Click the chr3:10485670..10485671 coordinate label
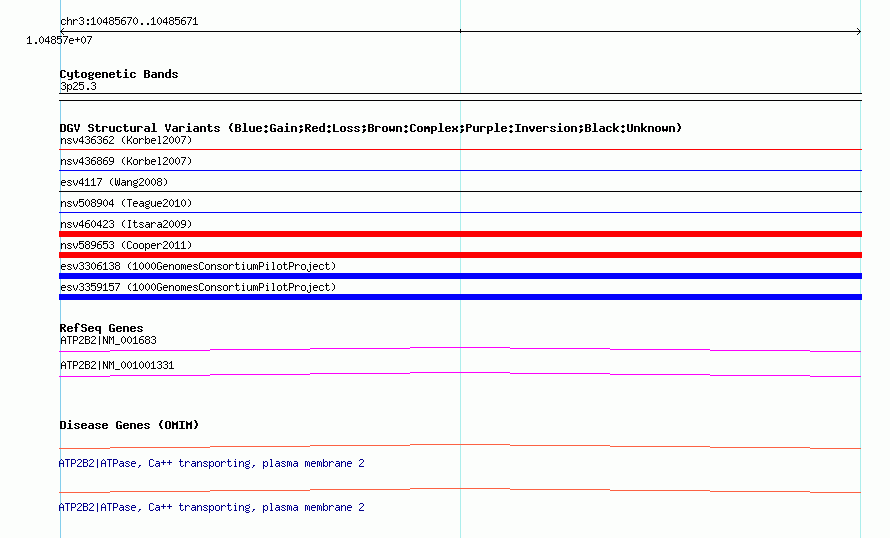This screenshot has width=890, height=538. point(129,22)
